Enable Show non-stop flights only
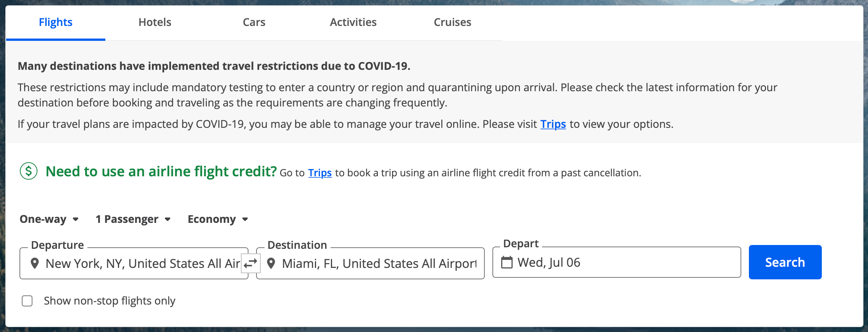Screen dimensions: 868x332 click(27, 301)
